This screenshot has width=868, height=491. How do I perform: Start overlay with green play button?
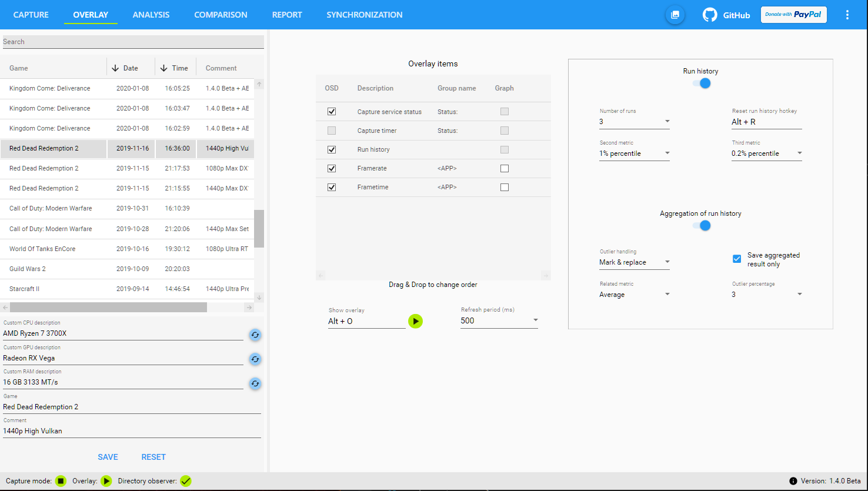(416, 321)
